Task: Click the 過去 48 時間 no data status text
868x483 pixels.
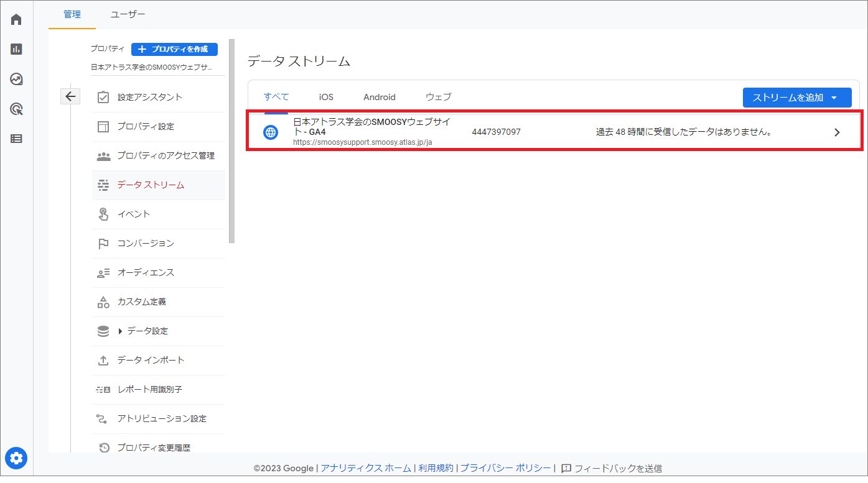Action: pos(684,132)
